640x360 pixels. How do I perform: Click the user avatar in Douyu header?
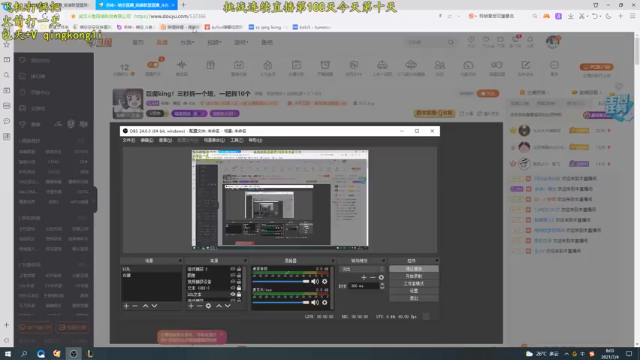pos(553,42)
